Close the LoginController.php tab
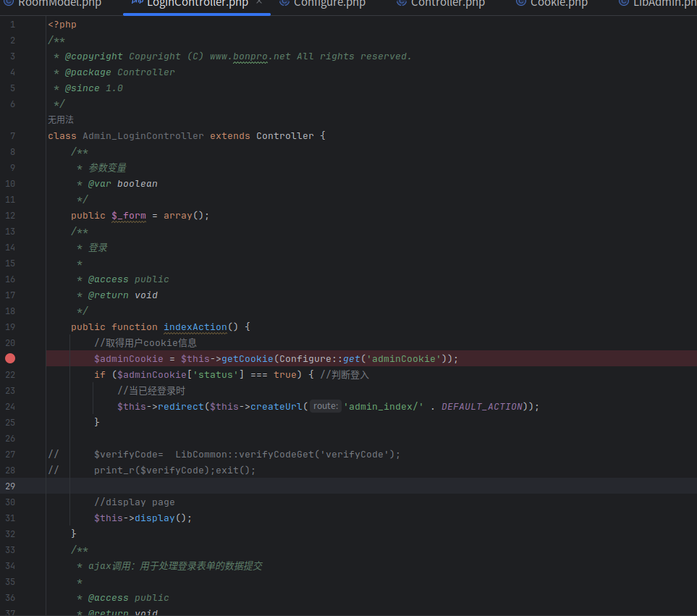 [259, 3]
